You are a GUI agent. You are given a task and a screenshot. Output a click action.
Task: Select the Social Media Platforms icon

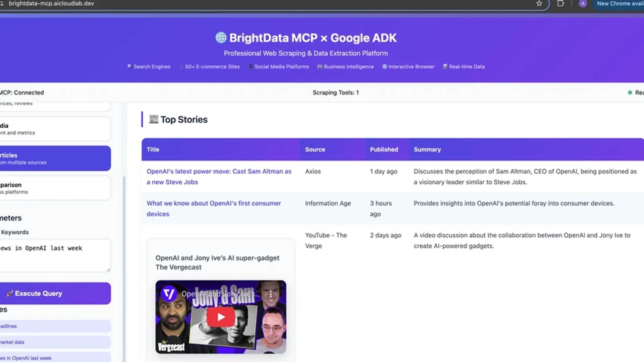[251, 66]
